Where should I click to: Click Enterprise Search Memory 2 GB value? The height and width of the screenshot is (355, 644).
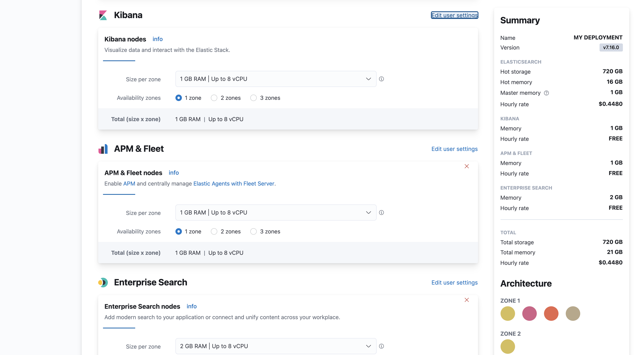(x=616, y=197)
